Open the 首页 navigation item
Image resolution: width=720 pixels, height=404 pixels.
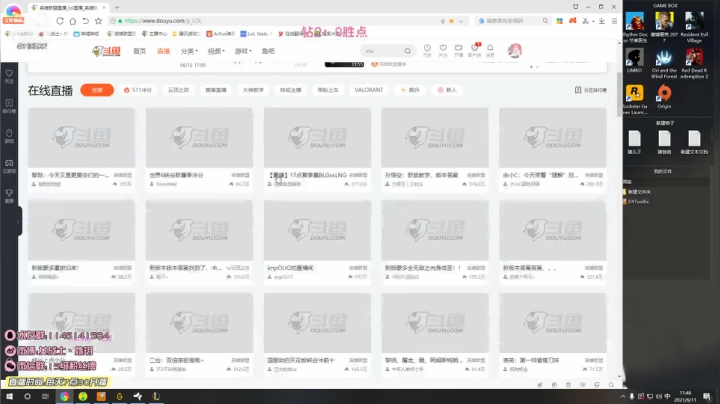pos(139,51)
